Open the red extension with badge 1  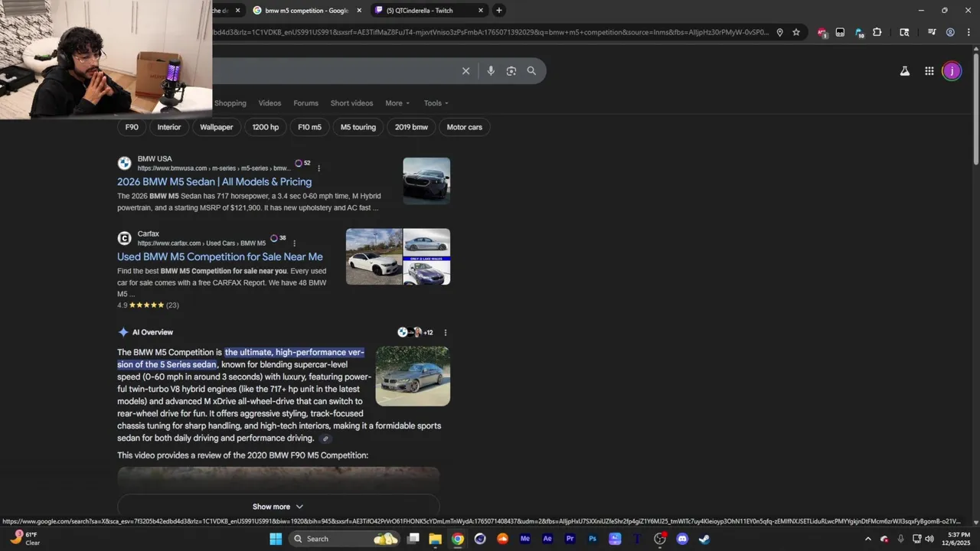coord(822,33)
